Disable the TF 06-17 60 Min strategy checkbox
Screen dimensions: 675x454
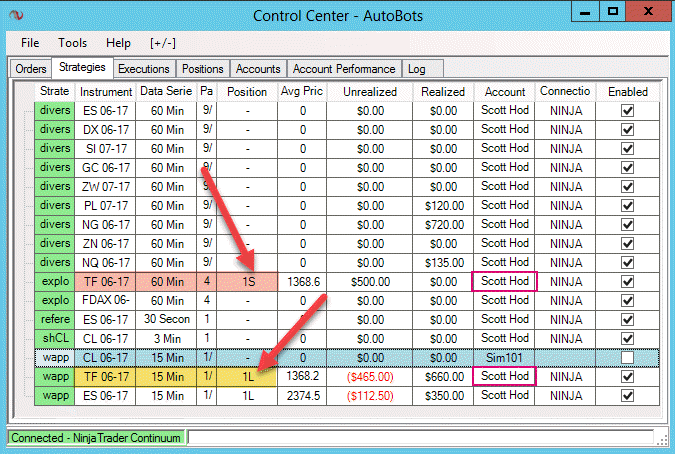coord(627,282)
